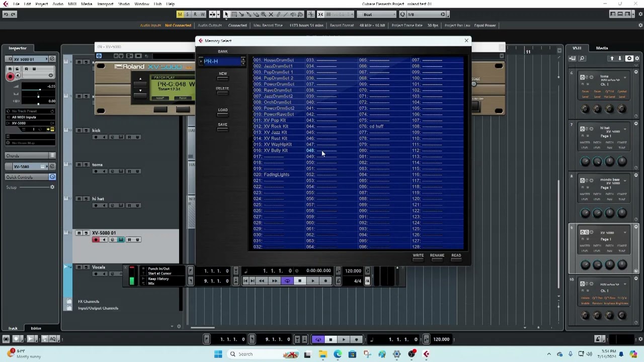Open the Transport menu
Screen dimensions: 644x362
[x=105, y=4]
